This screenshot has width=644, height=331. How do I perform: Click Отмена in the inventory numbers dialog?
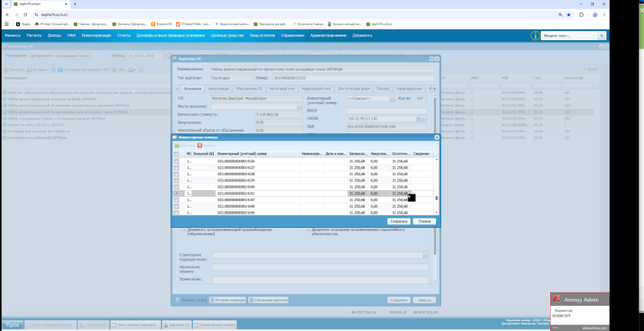pos(424,221)
